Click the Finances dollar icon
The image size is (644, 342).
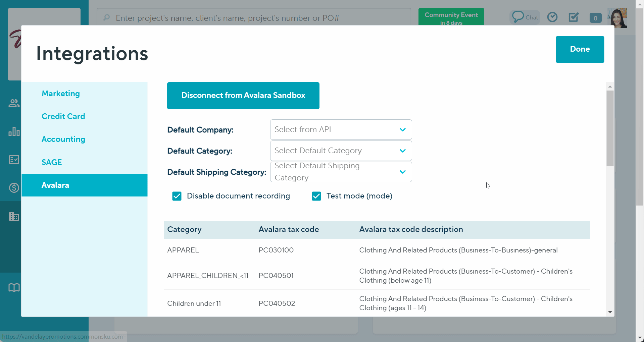(x=14, y=188)
